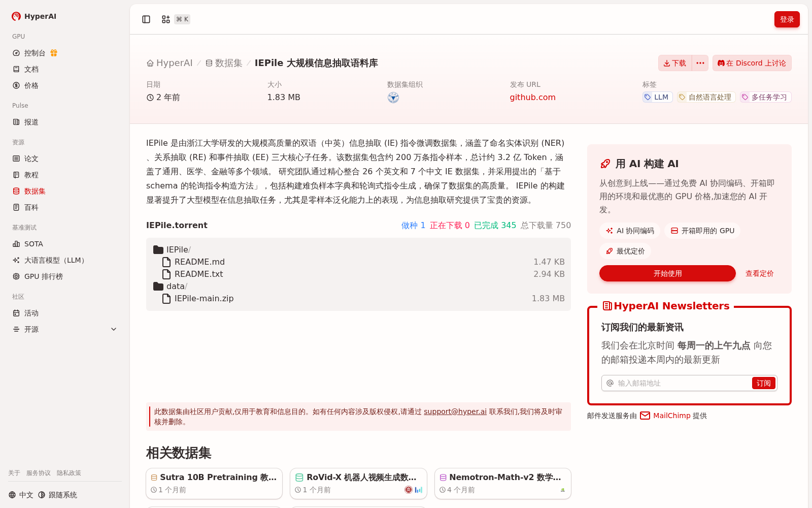Click the support@hyper.ai email link
This screenshot has width=812, height=508.
point(455,411)
